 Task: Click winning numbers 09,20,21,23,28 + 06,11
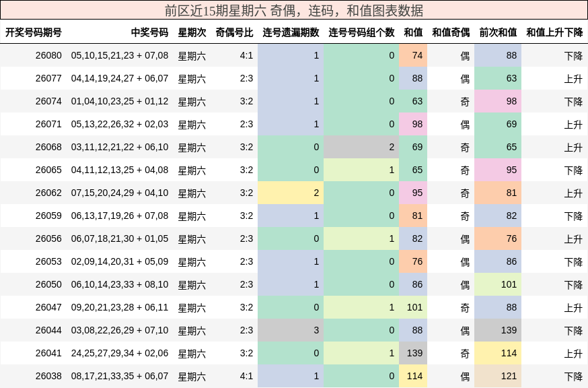pyautogui.click(x=120, y=308)
